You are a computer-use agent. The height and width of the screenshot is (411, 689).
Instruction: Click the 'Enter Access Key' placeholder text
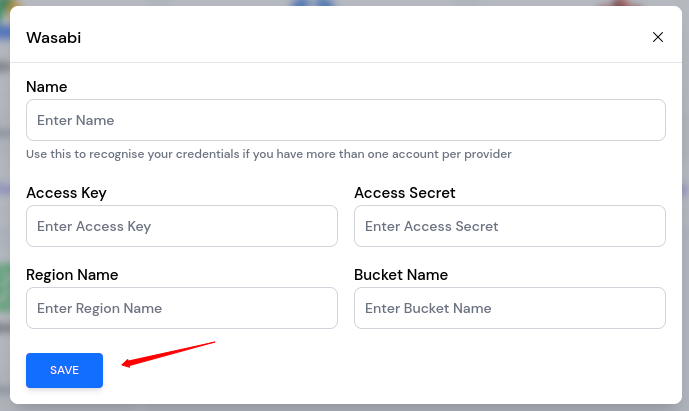[94, 226]
